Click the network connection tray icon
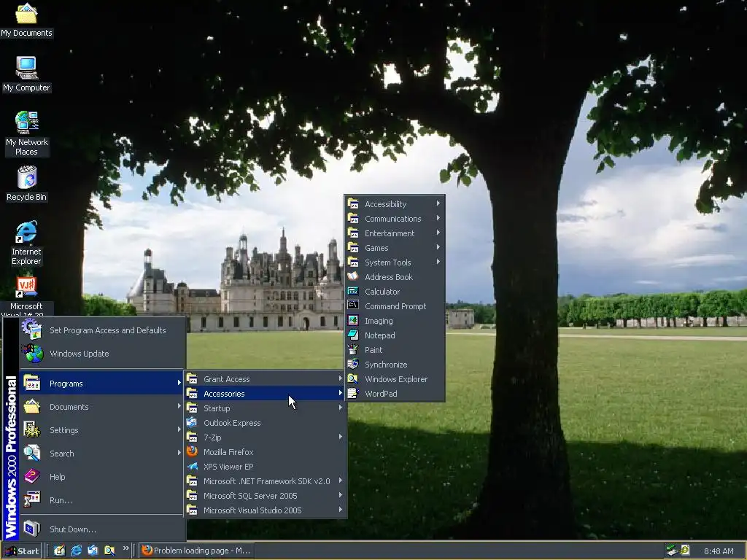 pyautogui.click(x=672, y=551)
